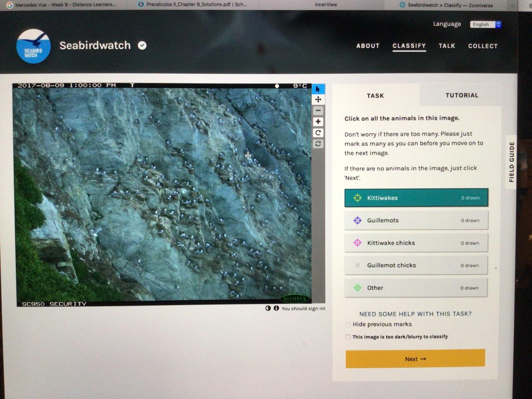This screenshot has height=399, width=532.
Task: Zoom out of the subject image
Action: coord(318,111)
